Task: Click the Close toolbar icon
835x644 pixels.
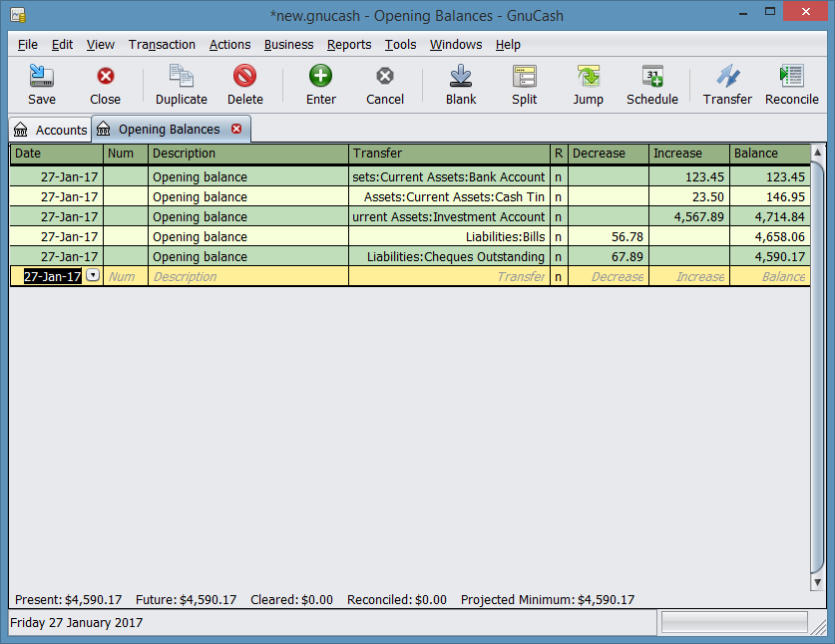Action: tap(106, 76)
